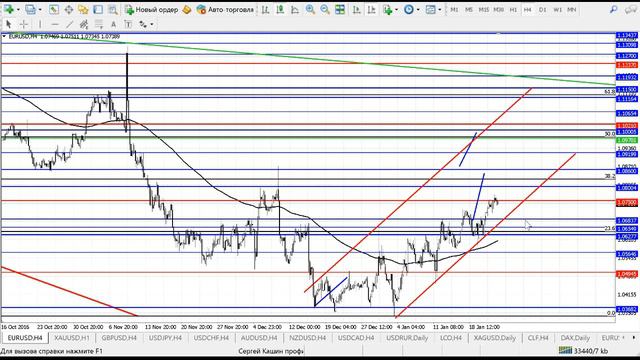The image size is (640, 360).
Task: Open the chat bubbles icon
Action: point(631,9)
